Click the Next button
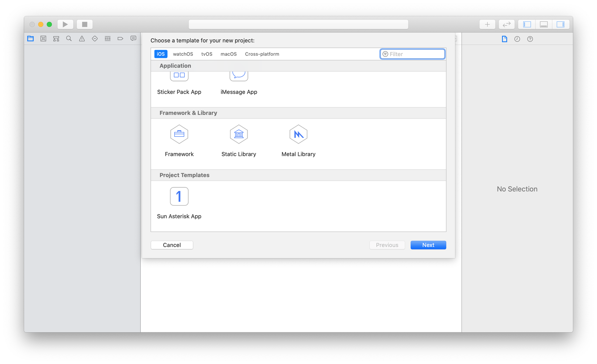The height and width of the screenshot is (364, 597). click(428, 245)
